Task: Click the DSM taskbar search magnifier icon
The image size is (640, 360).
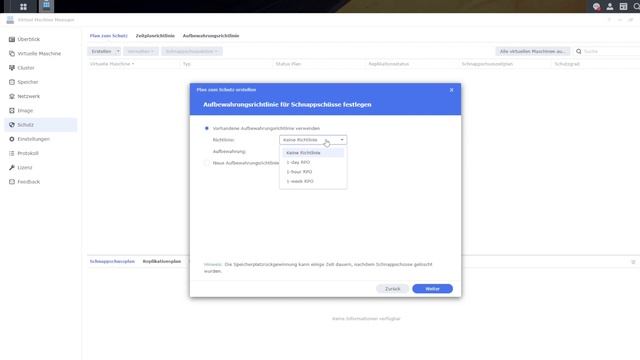Action: (x=636, y=7)
